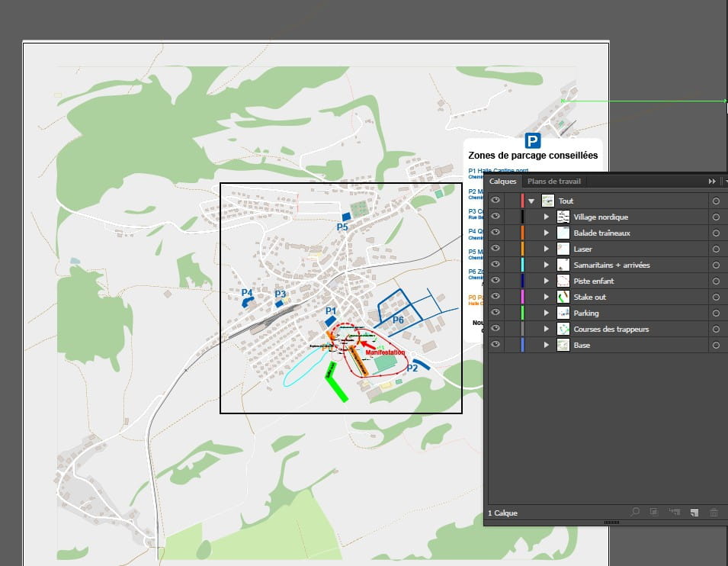Image resolution: width=728 pixels, height=566 pixels.
Task: Expand the Balade traîneaux layer
Action: (x=547, y=233)
